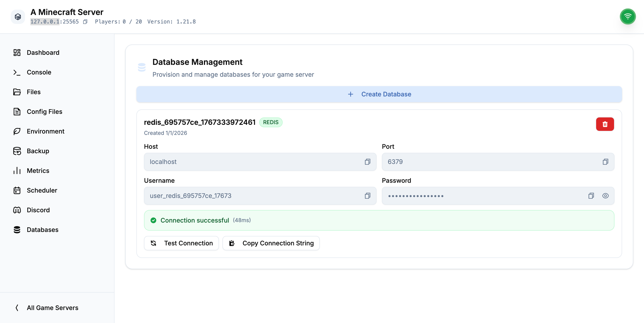The width and height of the screenshot is (644, 323).
Task: Open the Metrics sidebar item
Action: pyautogui.click(x=38, y=170)
